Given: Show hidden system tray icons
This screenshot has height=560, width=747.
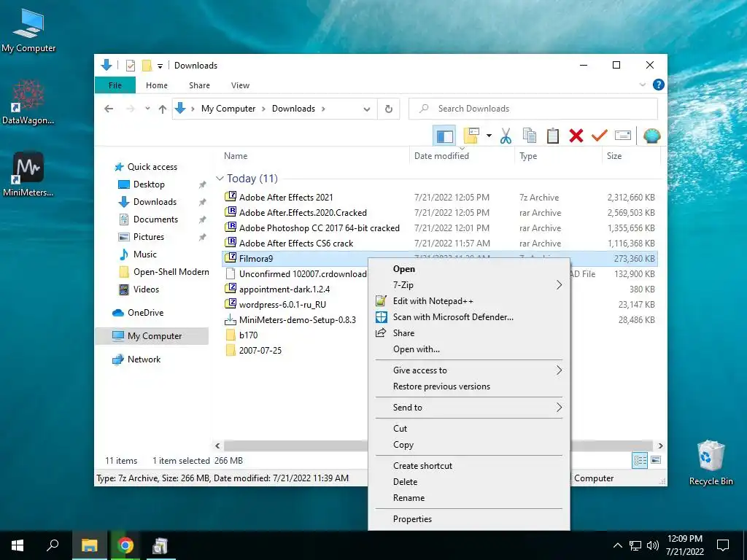Looking at the screenshot, I should [617, 545].
